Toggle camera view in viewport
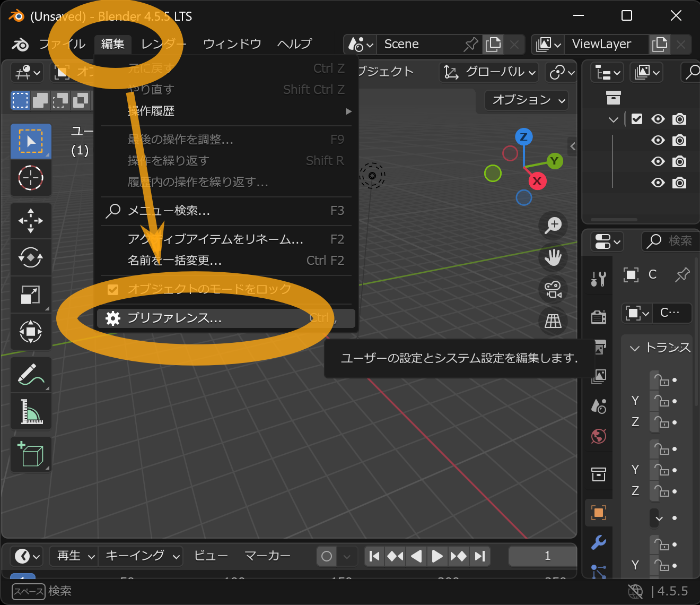 click(553, 289)
